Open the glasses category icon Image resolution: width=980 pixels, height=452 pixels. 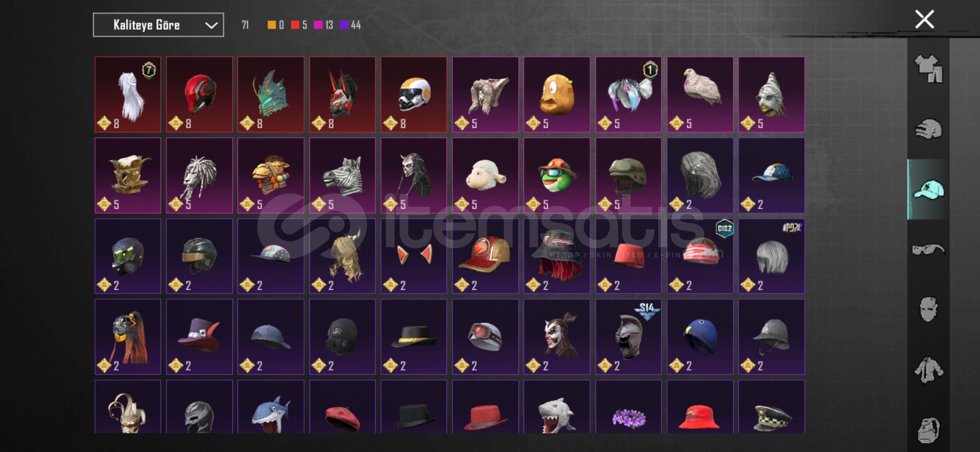928,250
